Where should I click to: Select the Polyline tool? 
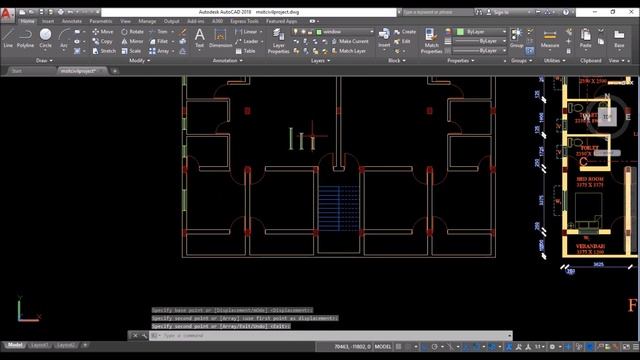[25, 38]
